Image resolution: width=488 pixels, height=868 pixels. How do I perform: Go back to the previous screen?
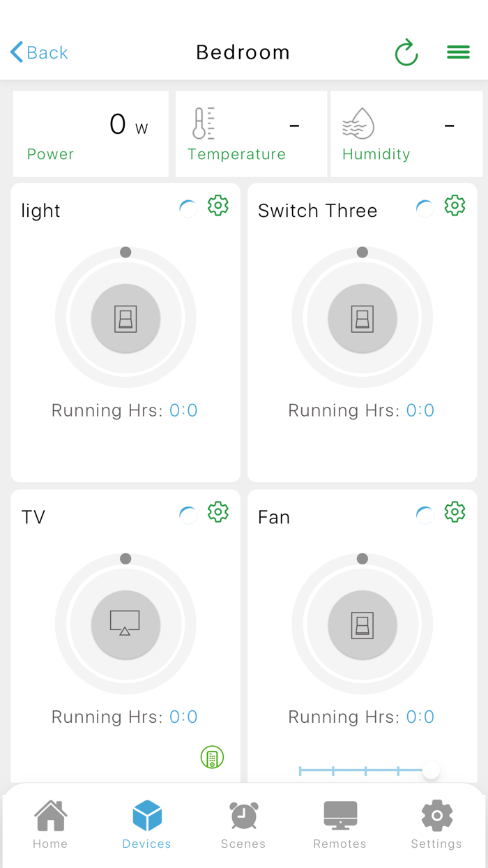point(38,52)
